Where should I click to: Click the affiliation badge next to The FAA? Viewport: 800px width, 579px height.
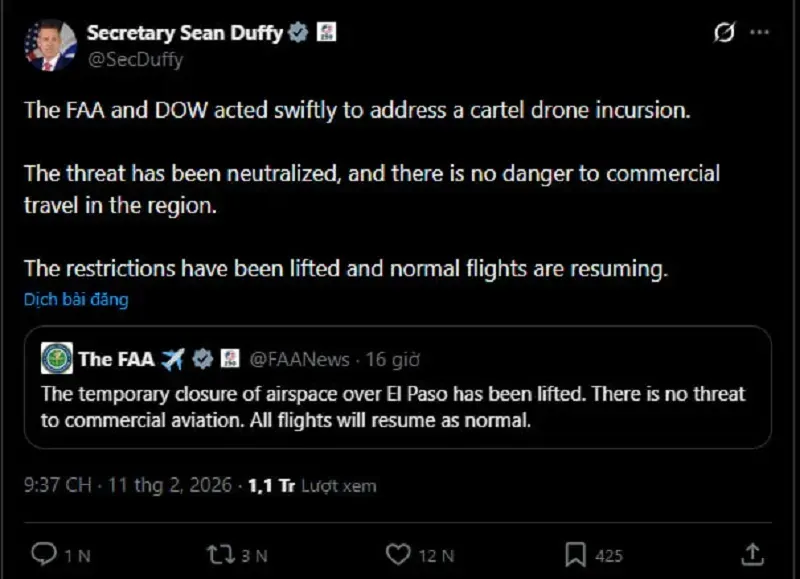(x=228, y=358)
